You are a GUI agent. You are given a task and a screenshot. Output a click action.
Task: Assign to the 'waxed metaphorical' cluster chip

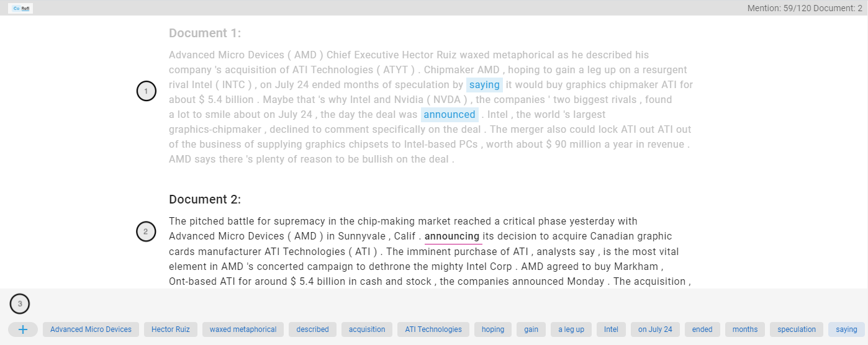coord(243,329)
